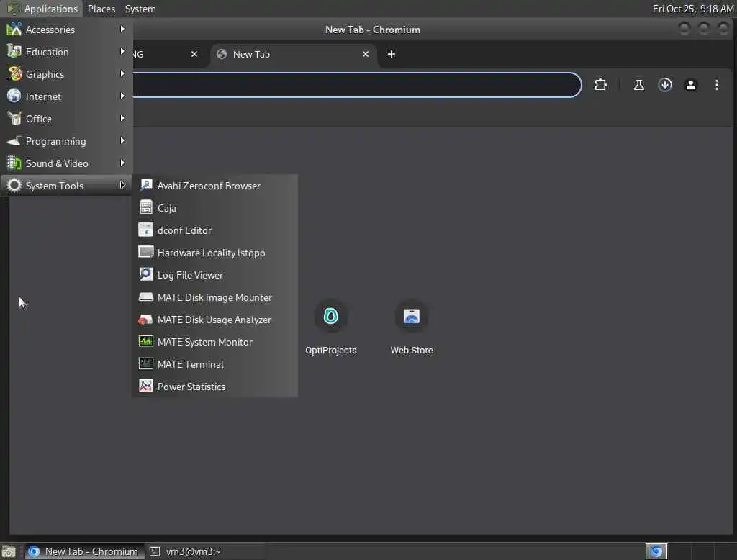Click the Sound & Video film icon
This screenshot has width=737, height=560.
[x=14, y=163]
